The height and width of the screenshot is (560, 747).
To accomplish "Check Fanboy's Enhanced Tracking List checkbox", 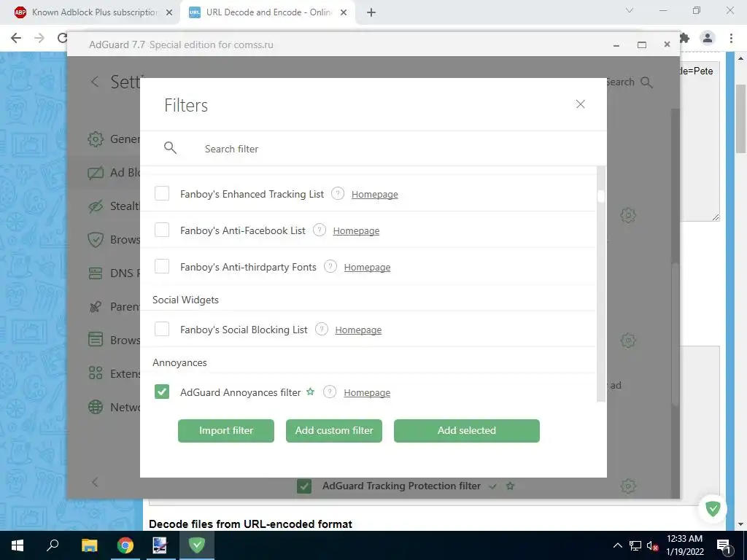I will [x=162, y=193].
